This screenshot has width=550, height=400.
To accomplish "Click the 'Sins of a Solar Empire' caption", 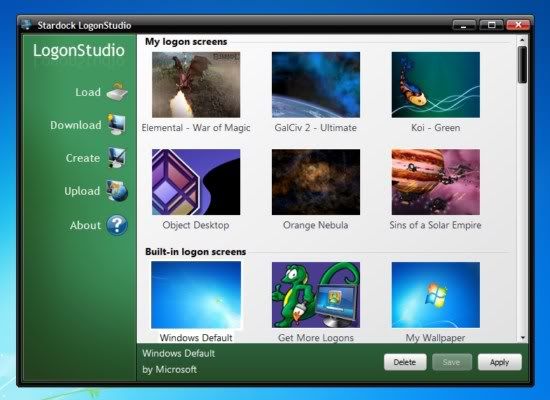I will coord(436,225).
